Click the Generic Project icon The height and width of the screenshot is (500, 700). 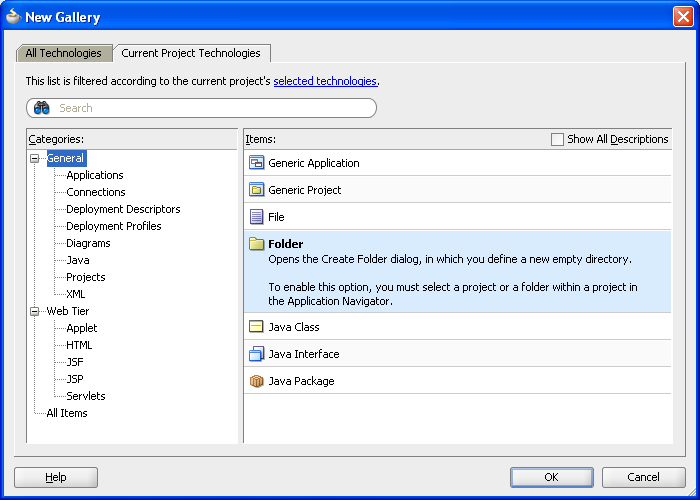(256, 190)
